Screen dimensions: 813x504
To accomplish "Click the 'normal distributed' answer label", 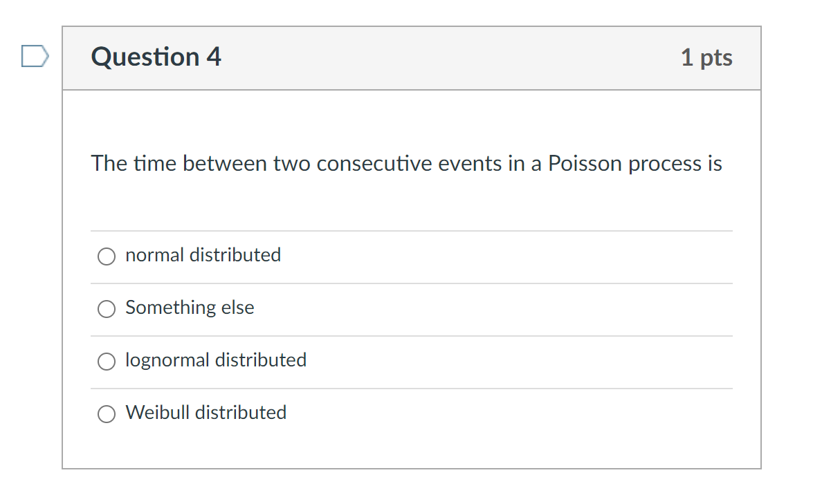I will 203,255.
